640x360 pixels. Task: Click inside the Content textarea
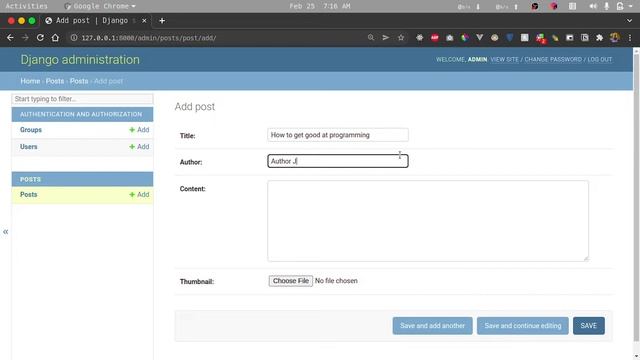pos(428,221)
